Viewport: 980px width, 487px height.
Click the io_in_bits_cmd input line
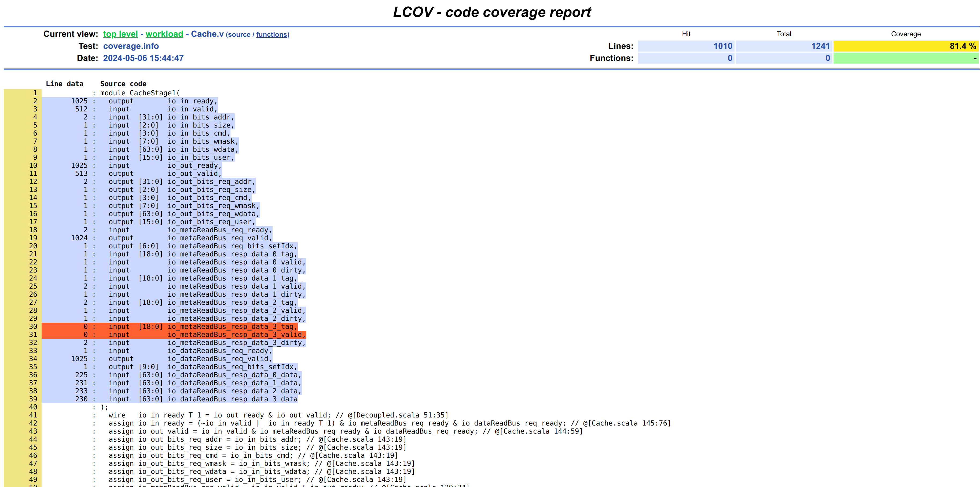pyautogui.click(x=169, y=133)
